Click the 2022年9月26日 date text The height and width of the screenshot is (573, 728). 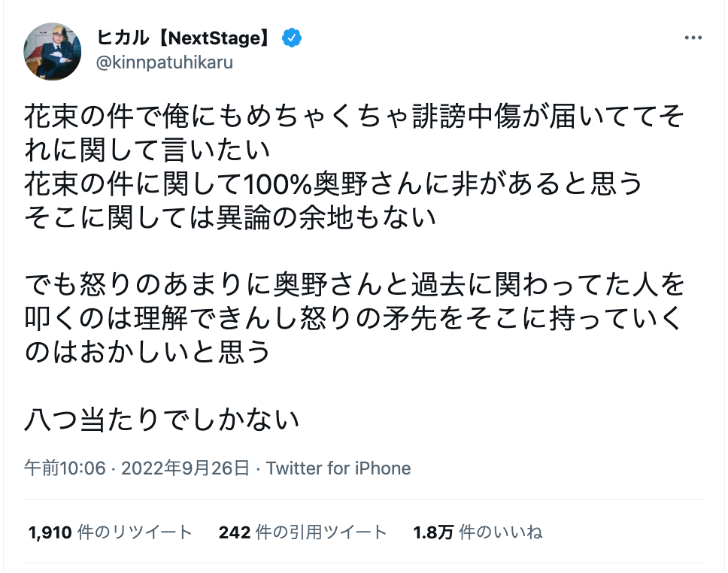[184, 468]
